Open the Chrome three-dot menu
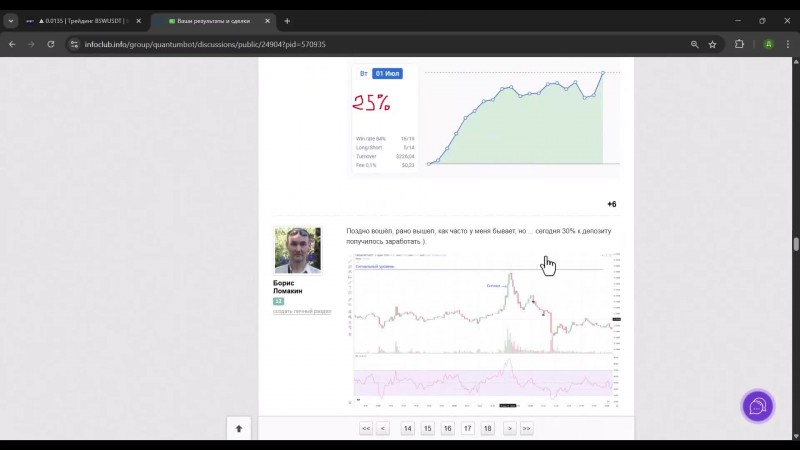The height and width of the screenshot is (450, 800). tap(788, 44)
